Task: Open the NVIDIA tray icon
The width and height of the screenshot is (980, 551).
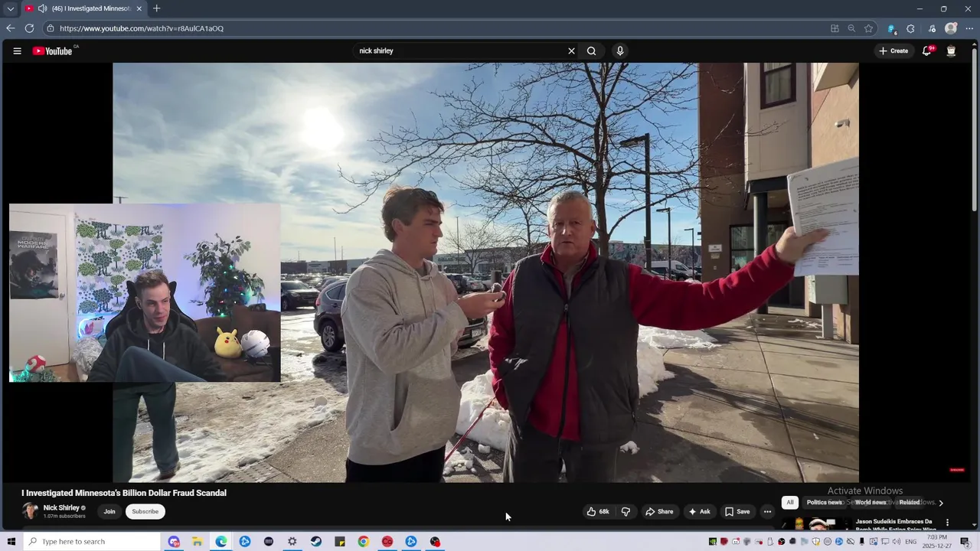Action: click(712, 542)
